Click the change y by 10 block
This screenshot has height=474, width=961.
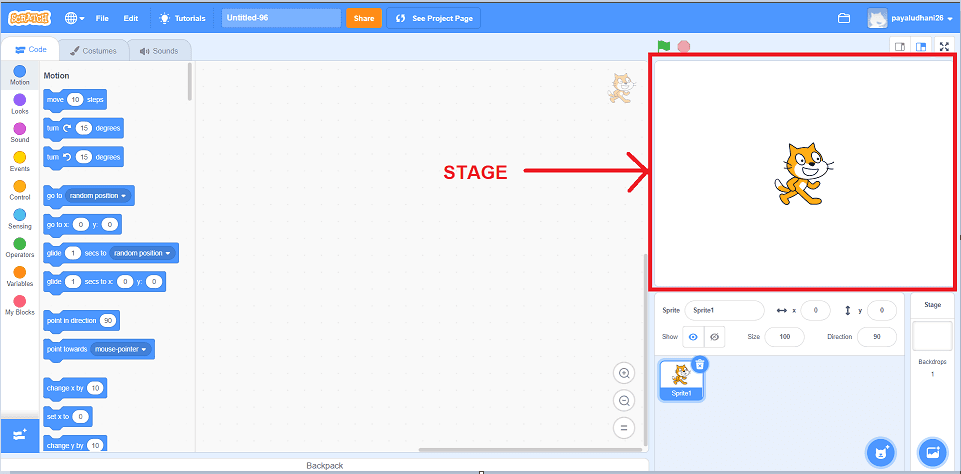click(75, 444)
